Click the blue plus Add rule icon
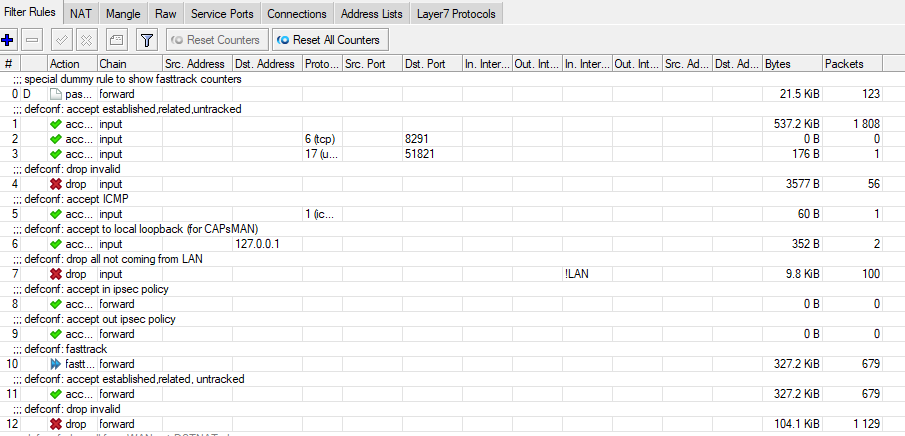Viewport: 905px width, 436px height. pyautogui.click(x=9, y=40)
